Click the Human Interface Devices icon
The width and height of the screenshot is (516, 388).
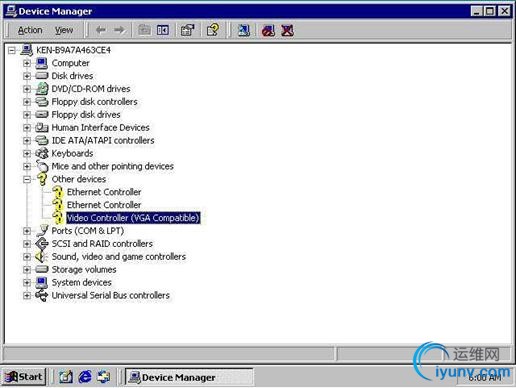(x=42, y=127)
